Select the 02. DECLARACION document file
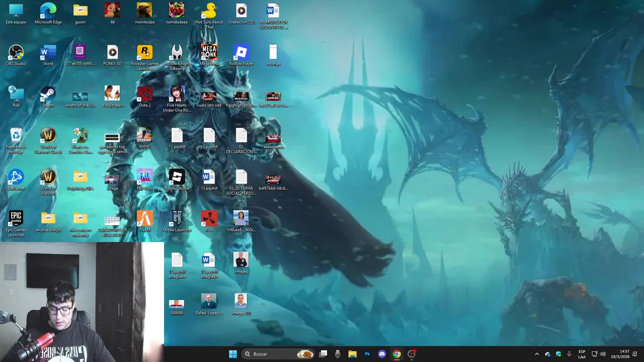 click(241, 141)
